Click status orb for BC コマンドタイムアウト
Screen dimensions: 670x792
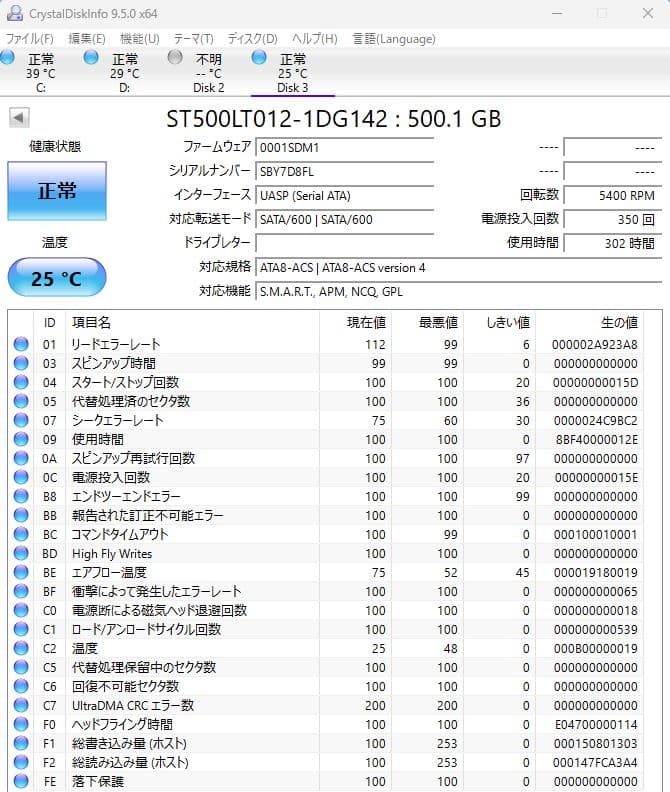(x=21, y=534)
